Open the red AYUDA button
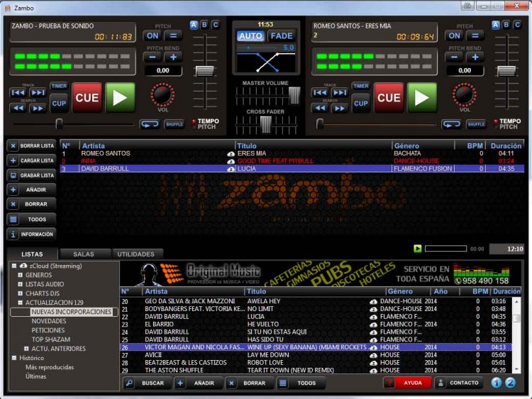 click(x=407, y=383)
